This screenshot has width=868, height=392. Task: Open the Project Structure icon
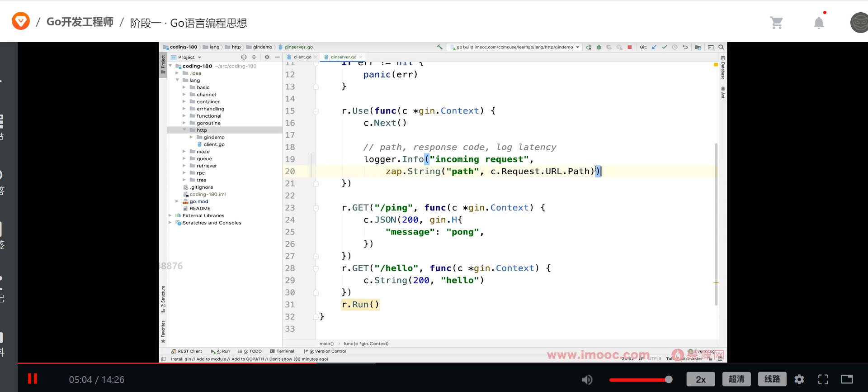(x=698, y=47)
